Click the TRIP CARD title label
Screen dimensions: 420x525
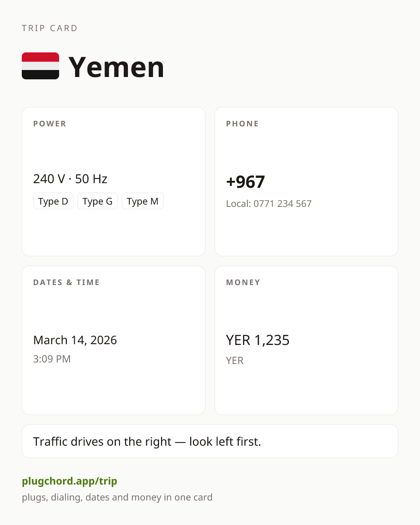(50, 28)
